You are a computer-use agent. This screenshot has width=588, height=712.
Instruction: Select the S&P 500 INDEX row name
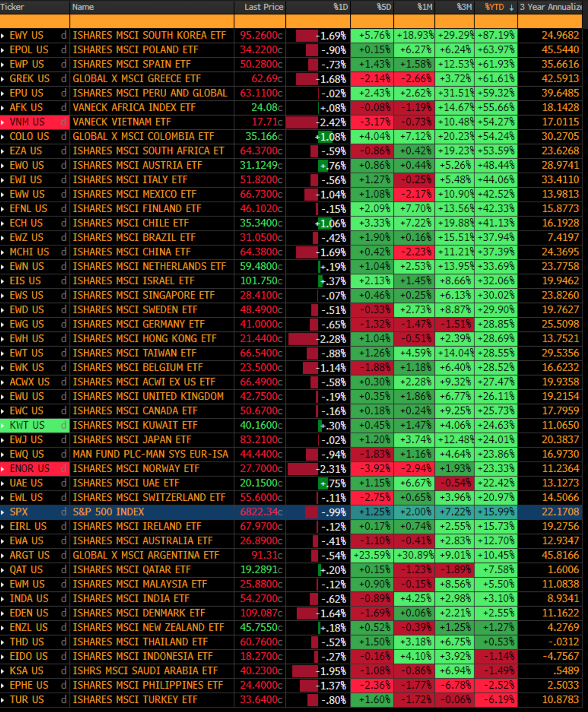coord(108,512)
